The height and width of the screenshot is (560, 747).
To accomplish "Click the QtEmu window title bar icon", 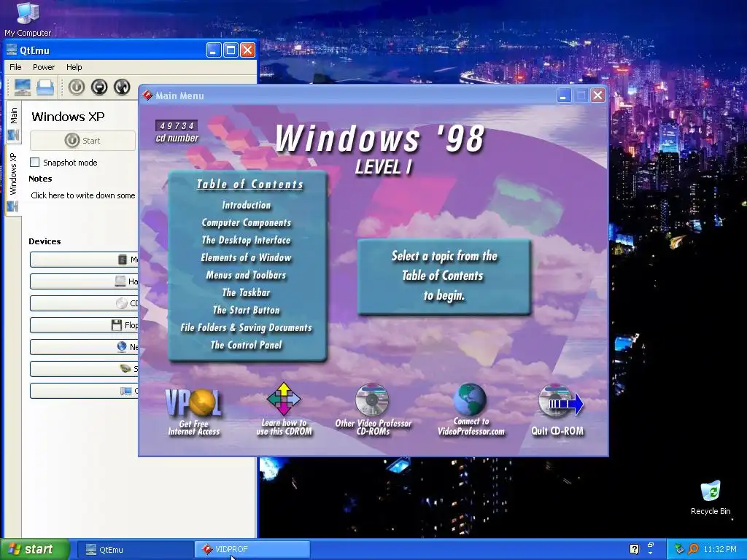I will coord(12,50).
